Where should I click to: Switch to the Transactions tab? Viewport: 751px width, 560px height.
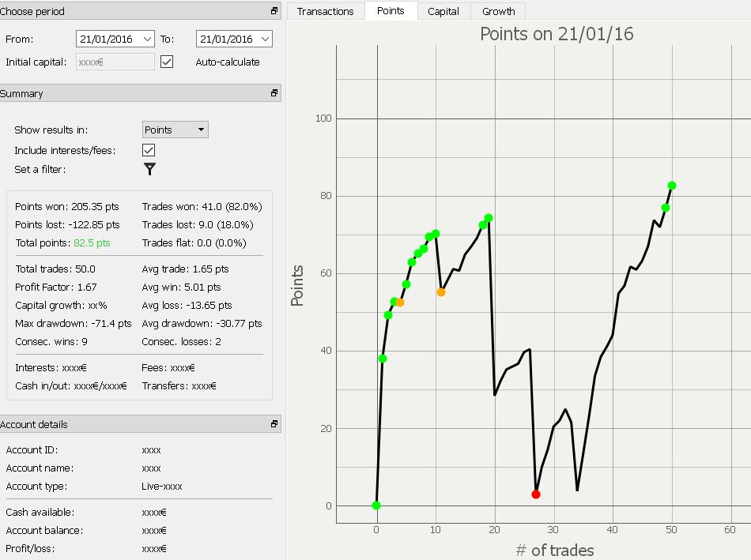point(325,12)
